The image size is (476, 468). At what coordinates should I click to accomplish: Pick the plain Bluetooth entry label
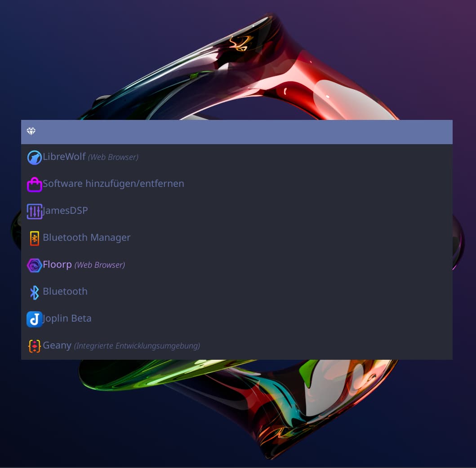point(65,291)
